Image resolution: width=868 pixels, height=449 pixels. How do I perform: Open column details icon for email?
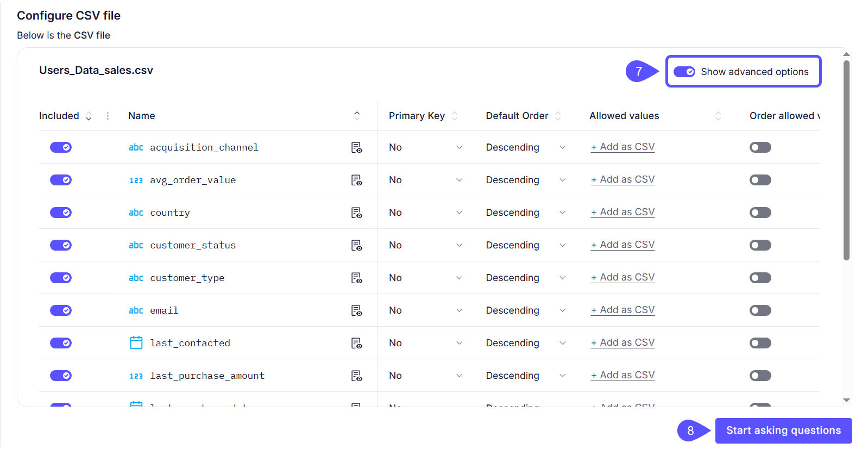[356, 310]
